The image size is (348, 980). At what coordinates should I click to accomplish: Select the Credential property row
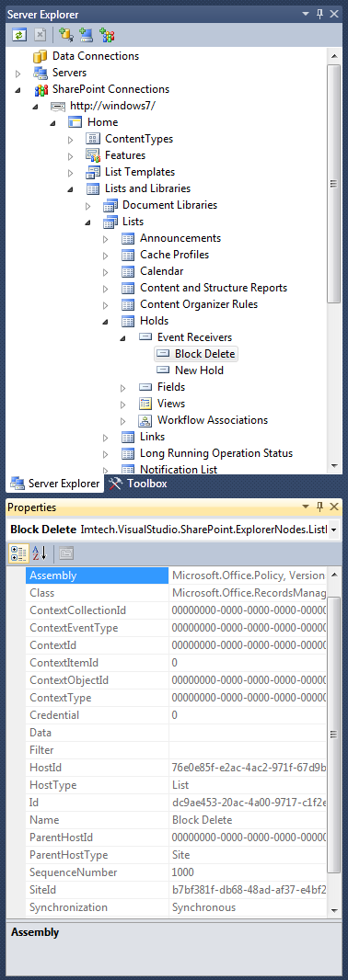pyautogui.click(x=176, y=715)
